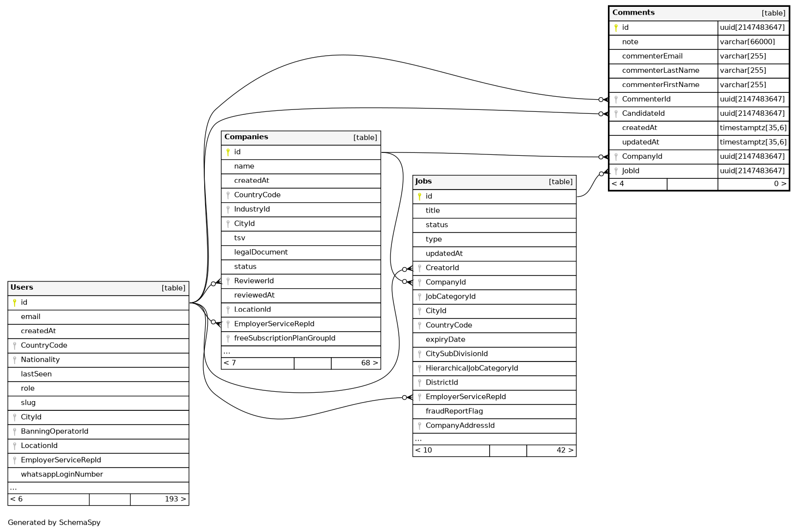Click the yellow key icon in Companies table

pyautogui.click(x=228, y=152)
